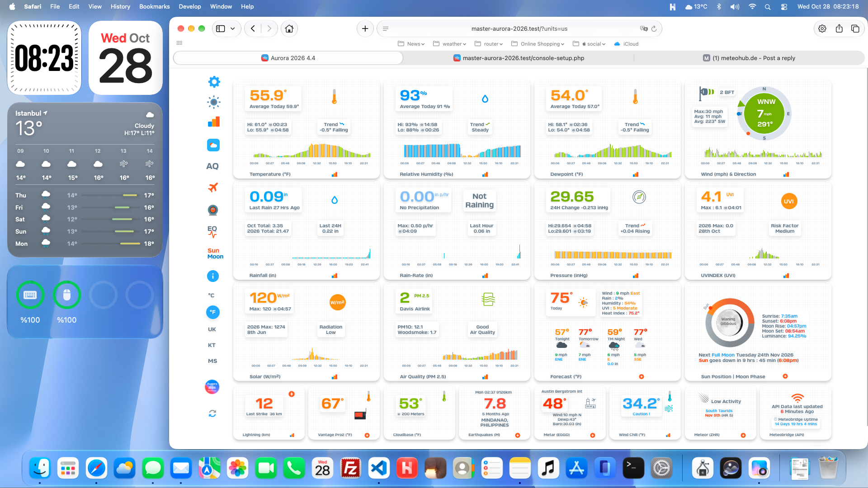
Task: Expand the weather bookmarks folder
Action: (449, 44)
